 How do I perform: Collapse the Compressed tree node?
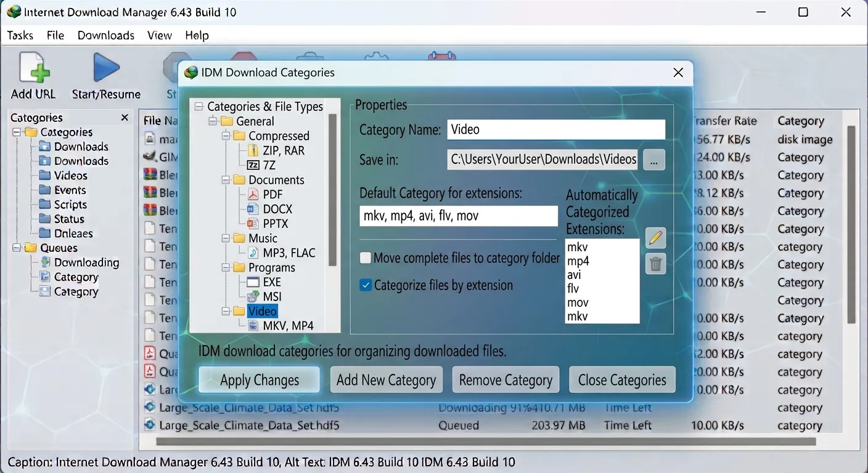[226, 136]
